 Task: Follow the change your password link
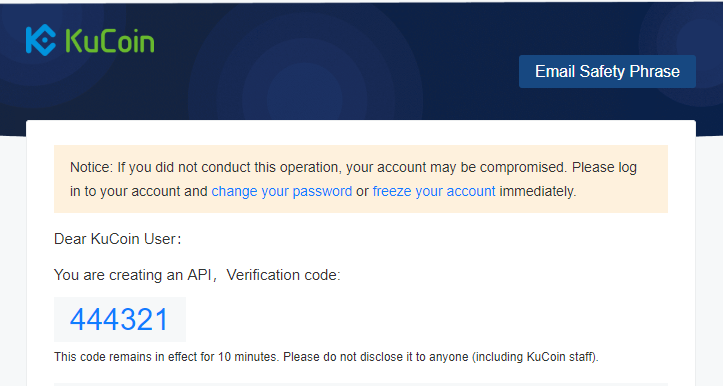(281, 191)
